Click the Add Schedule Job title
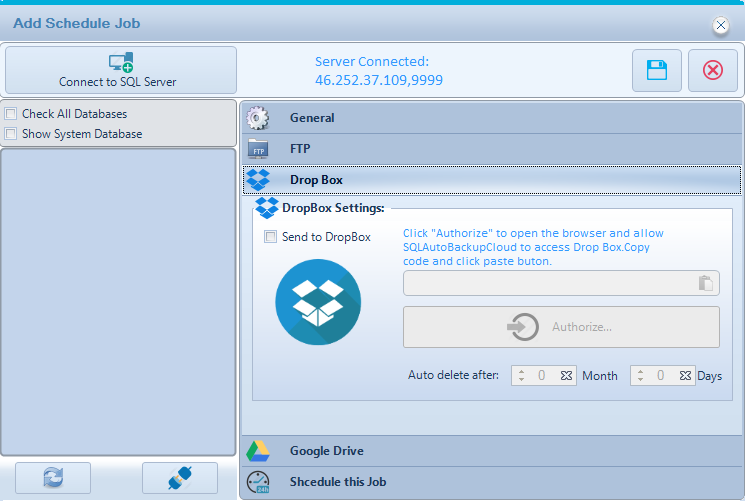745x501 pixels. pos(76,23)
